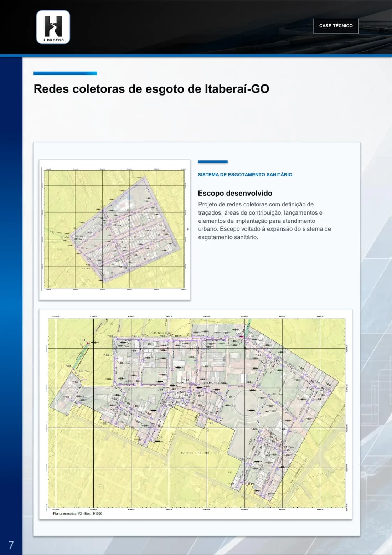This screenshot has height=555, width=392.
Task: Click the BAIRRO DEL REI map label
Action: pos(195,453)
